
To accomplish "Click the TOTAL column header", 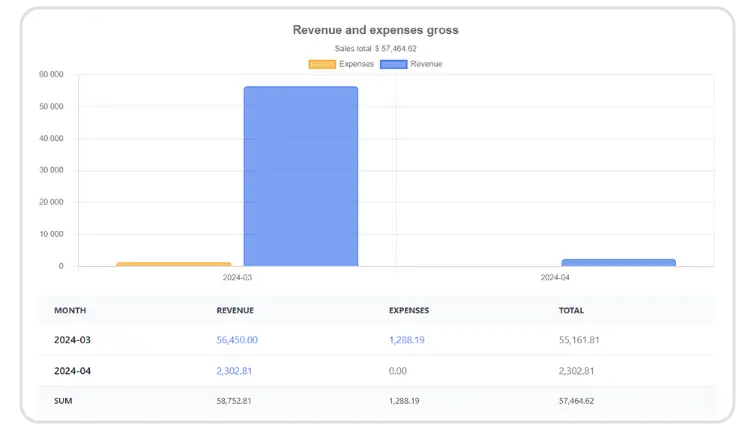I will click(571, 310).
